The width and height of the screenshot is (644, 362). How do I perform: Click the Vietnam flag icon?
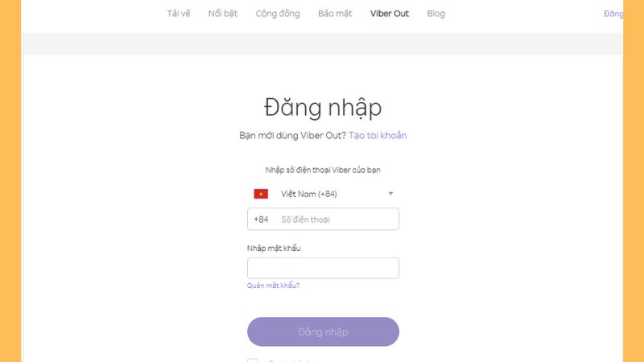[261, 194]
